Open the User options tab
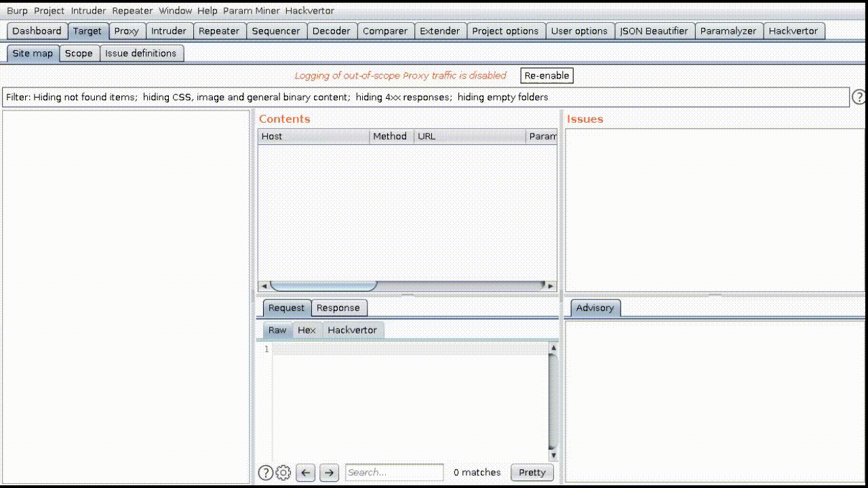Viewport: 868px width, 488px height. tap(579, 31)
